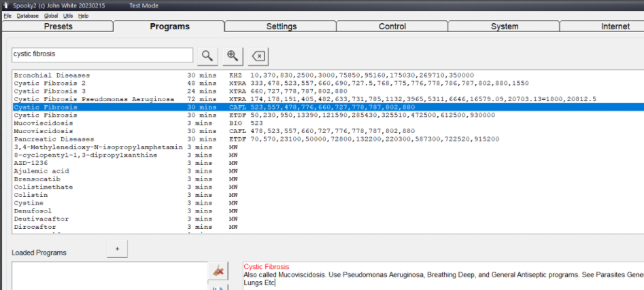The image size is (644, 290).
Task: Clear the search with the backspace icon
Action: point(258,56)
